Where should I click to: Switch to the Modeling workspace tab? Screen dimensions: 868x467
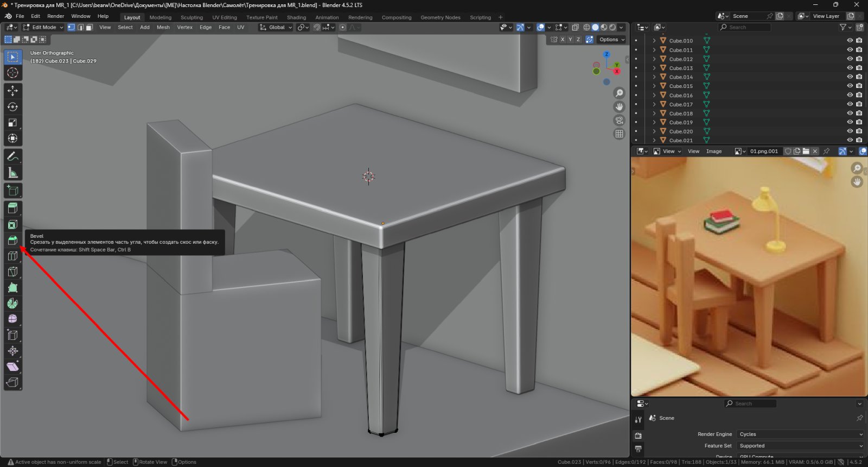pos(161,17)
